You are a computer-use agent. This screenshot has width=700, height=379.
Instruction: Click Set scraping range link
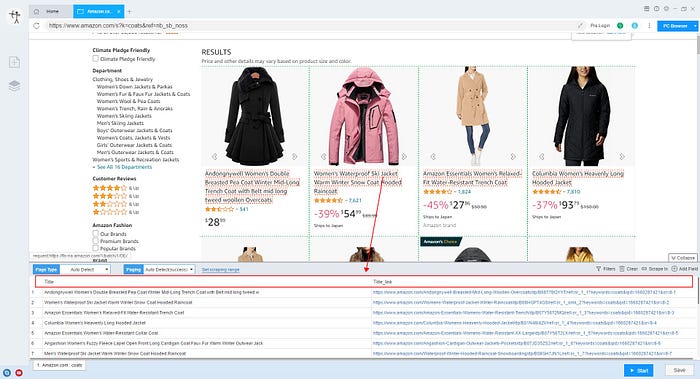[221, 270]
